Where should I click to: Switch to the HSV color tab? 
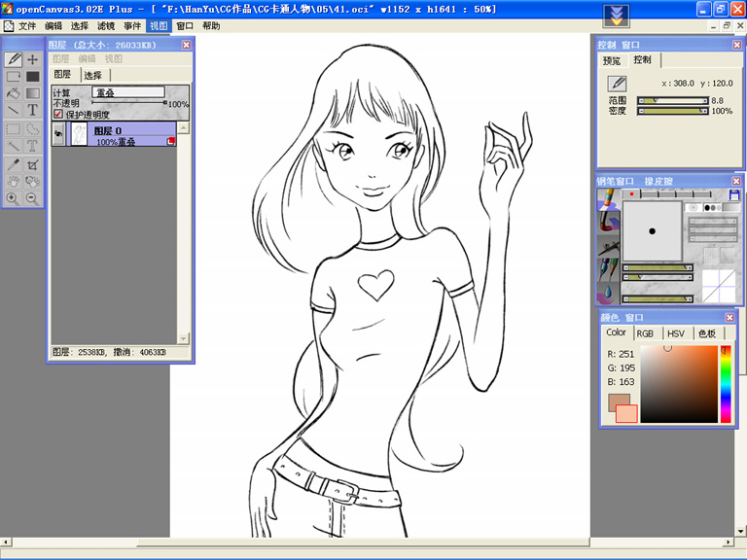676,333
